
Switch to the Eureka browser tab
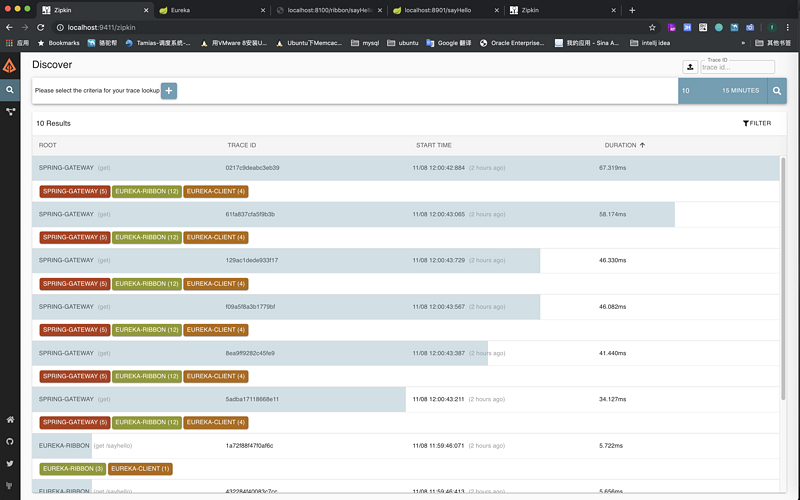[x=211, y=10]
